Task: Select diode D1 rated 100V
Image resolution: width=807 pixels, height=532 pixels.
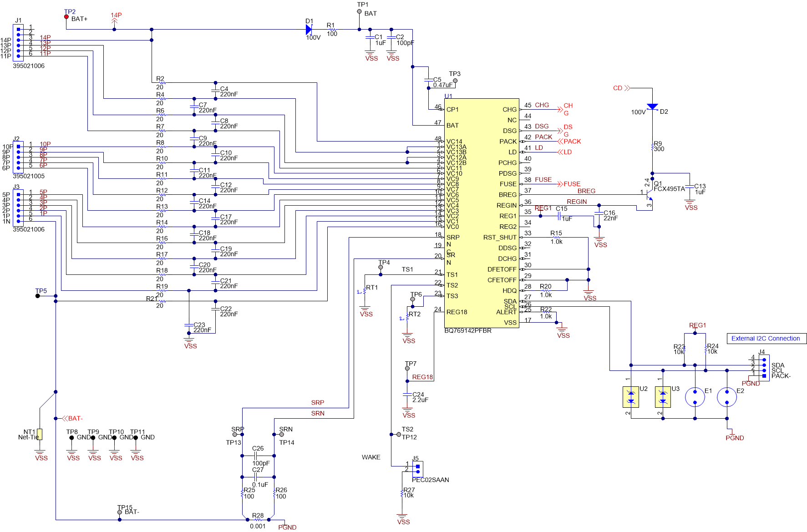Action: tap(310, 28)
